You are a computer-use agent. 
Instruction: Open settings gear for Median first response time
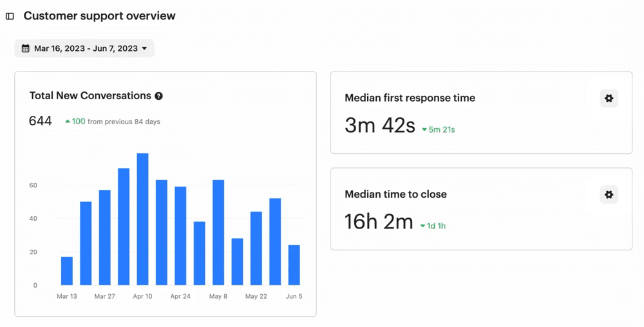pyautogui.click(x=609, y=98)
